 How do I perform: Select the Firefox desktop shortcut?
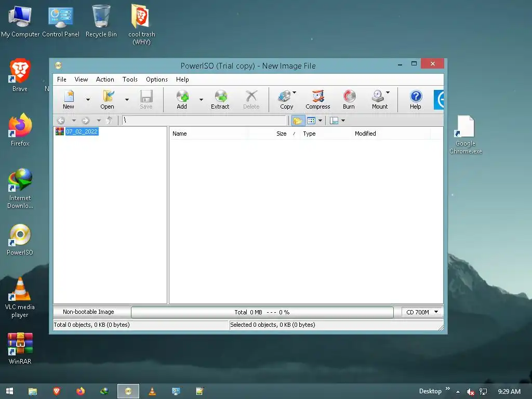coord(20,130)
